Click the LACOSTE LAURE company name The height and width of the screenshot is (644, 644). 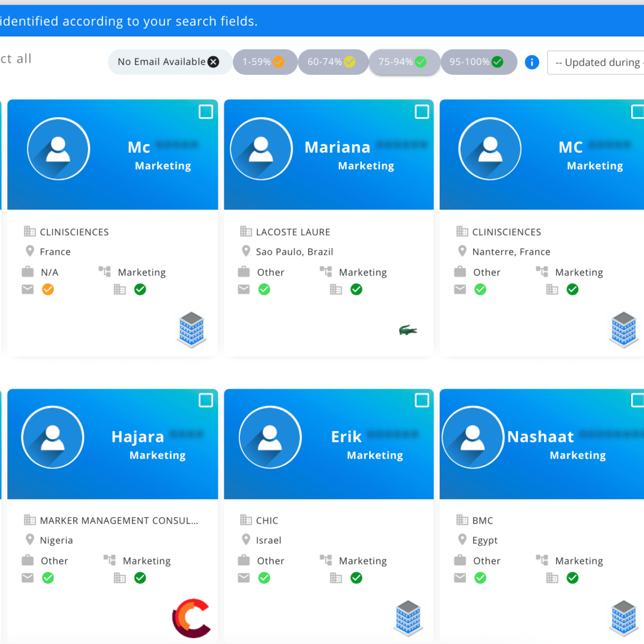click(293, 232)
